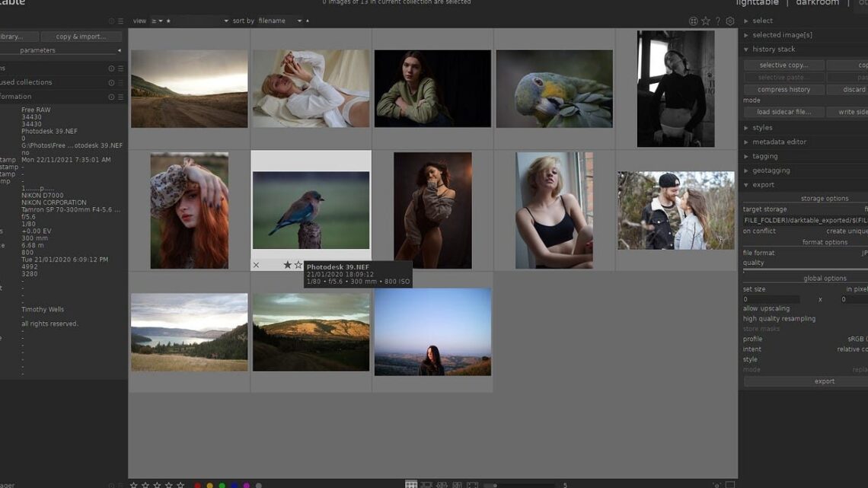Click the grouping icon in top toolbar
The height and width of the screenshot is (488, 868).
point(693,21)
